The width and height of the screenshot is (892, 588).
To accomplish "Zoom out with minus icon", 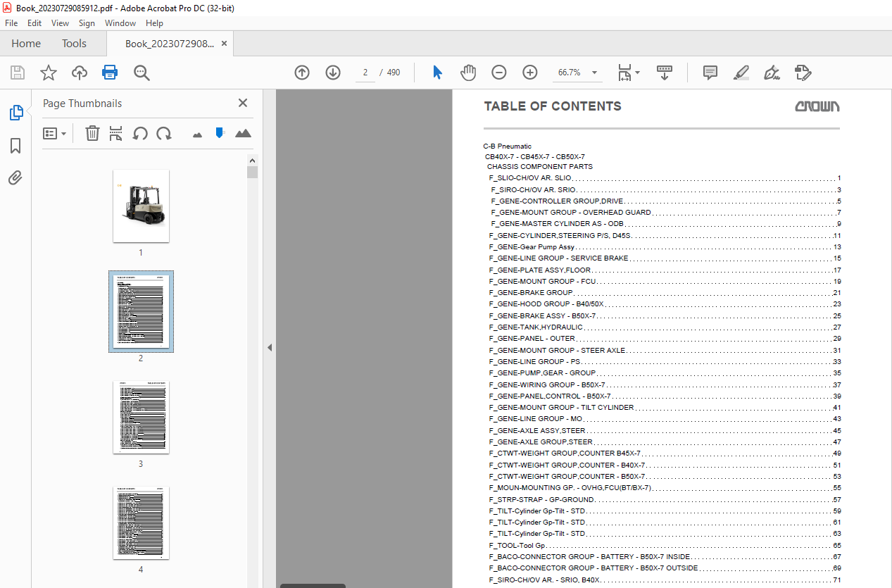I will [x=498, y=73].
